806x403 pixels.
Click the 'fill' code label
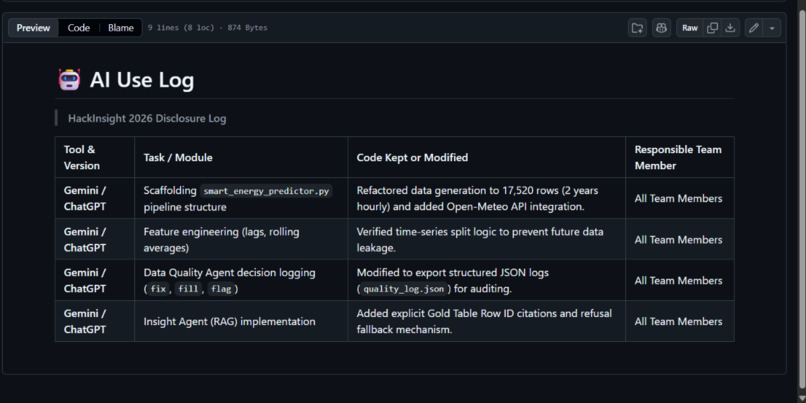click(x=188, y=289)
